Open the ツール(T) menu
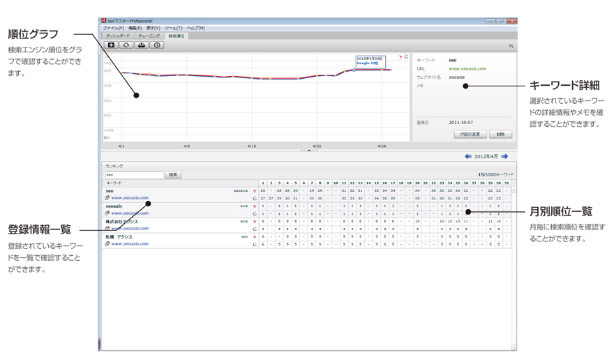 point(174,28)
